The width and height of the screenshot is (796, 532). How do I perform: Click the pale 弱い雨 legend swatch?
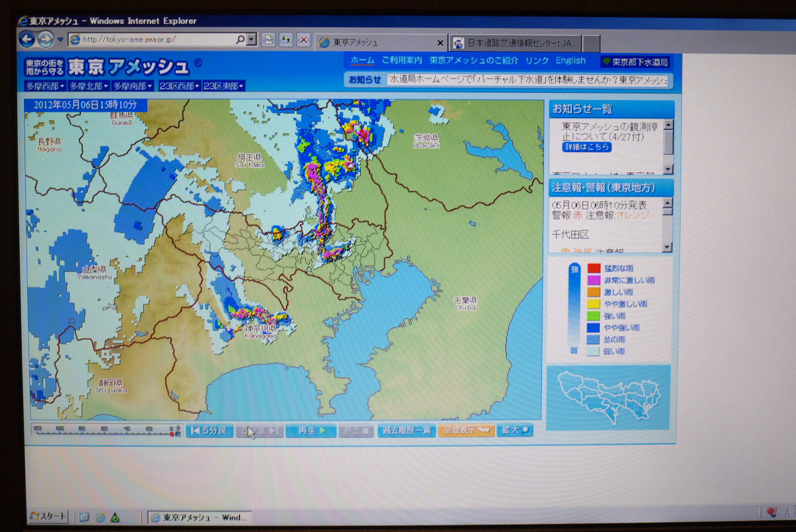tap(594, 352)
